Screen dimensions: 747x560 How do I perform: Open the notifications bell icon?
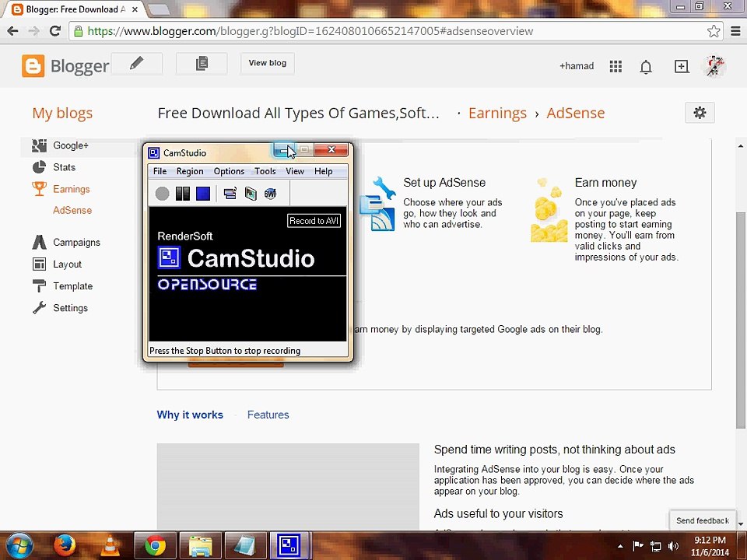(x=646, y=67)
